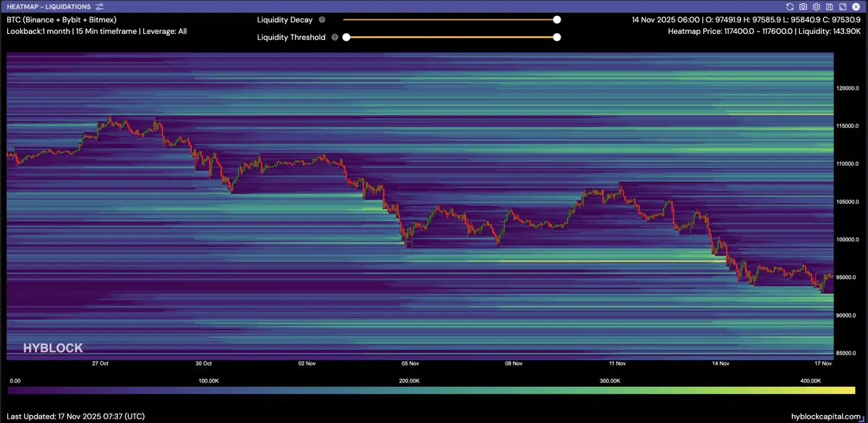868x423 pixels.
Task: Click the 100.00K color scale label
Action: (x=208, y=380)
